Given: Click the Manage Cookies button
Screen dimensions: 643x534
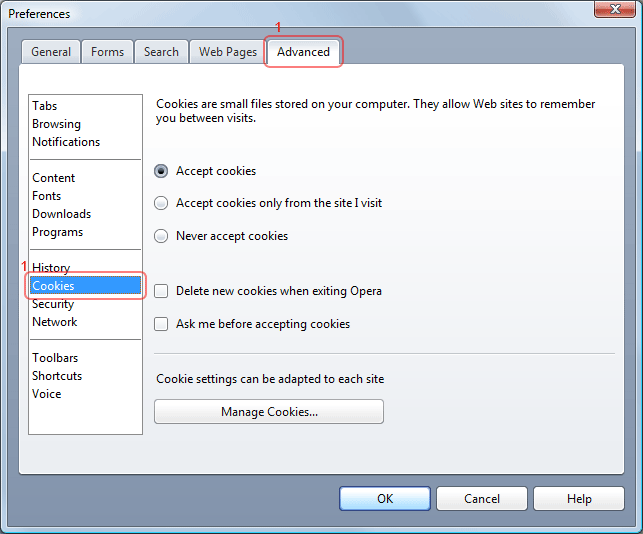Looking at the screenshot, I should point(269,412).
